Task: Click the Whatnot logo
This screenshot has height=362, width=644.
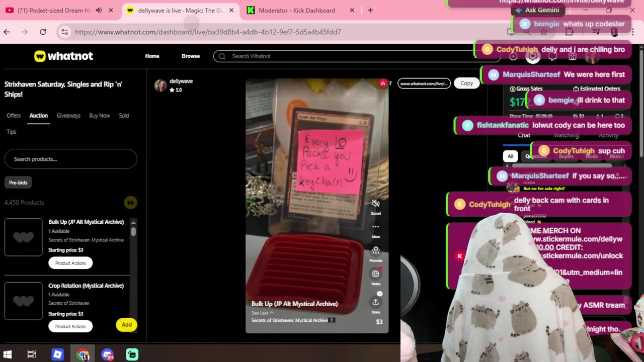Action: (x=63, y=56)
